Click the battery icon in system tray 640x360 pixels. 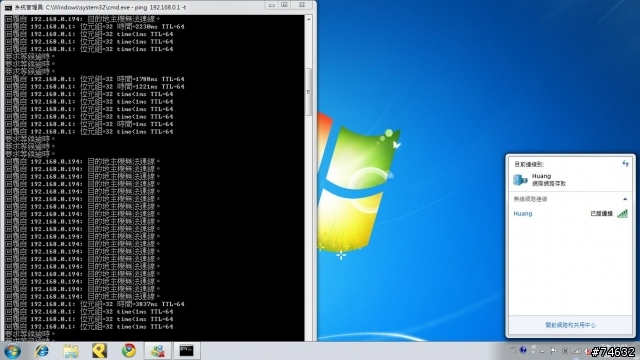565,351
